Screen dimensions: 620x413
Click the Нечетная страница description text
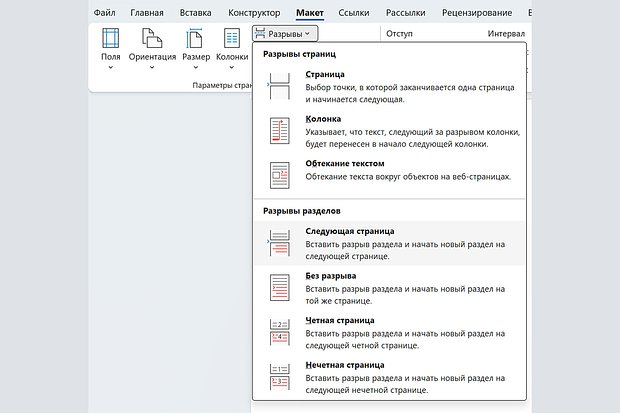pyautogui.click(x=404, y=384)
